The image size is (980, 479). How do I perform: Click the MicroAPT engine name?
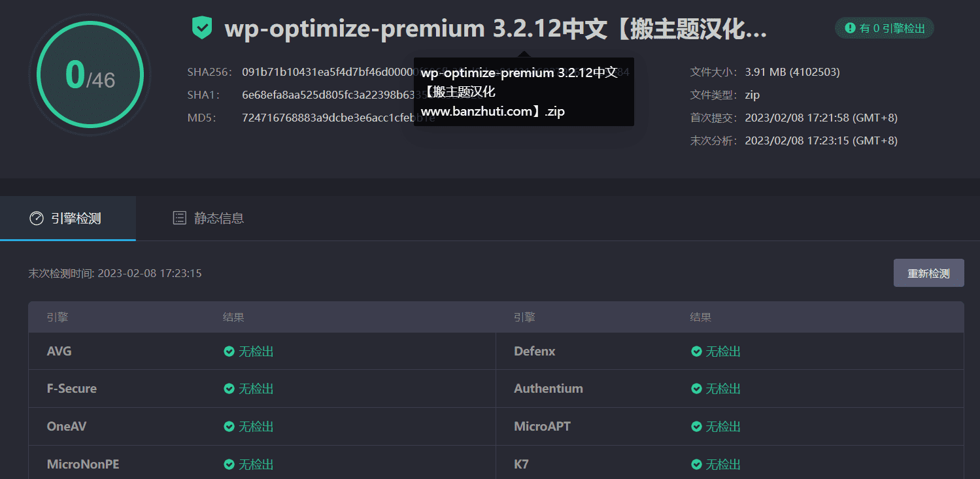[543, 427]
